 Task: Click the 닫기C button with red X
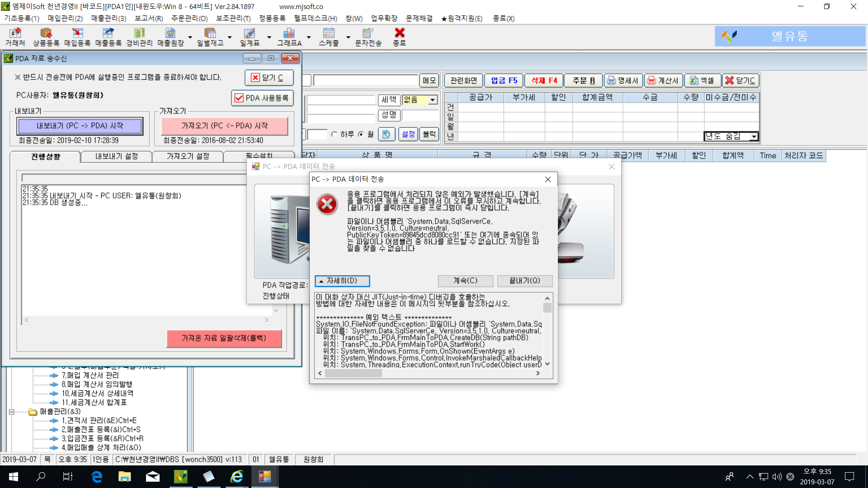point(740,80)
